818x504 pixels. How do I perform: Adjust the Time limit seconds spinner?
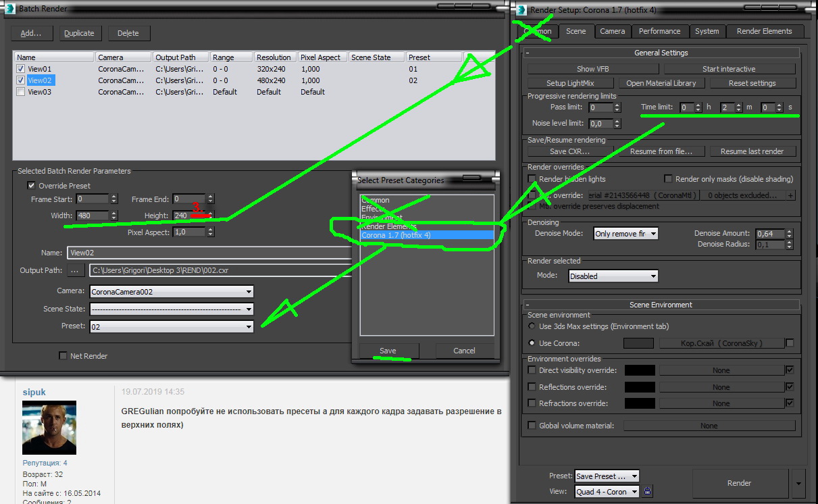tap(779, 107)
